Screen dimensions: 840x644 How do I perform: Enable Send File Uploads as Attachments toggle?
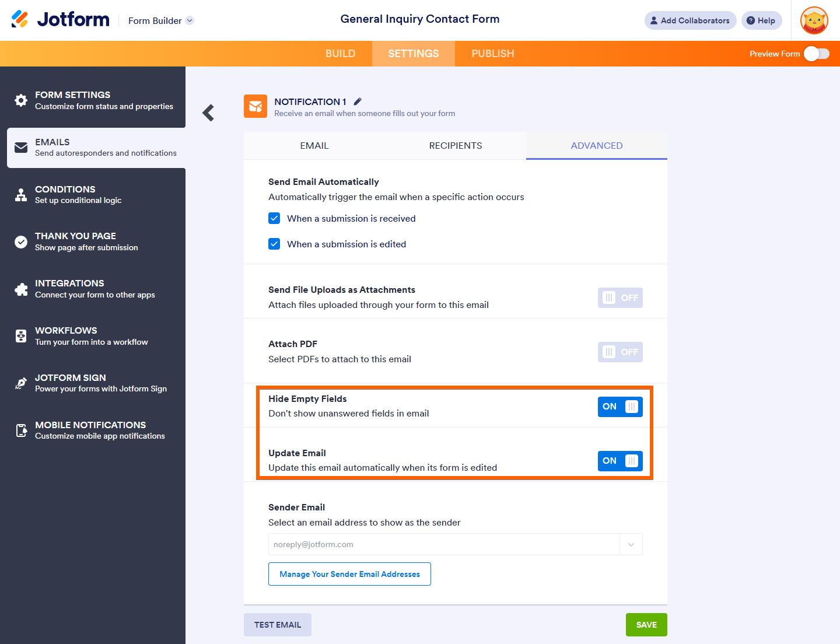click(x=620, y=297)
